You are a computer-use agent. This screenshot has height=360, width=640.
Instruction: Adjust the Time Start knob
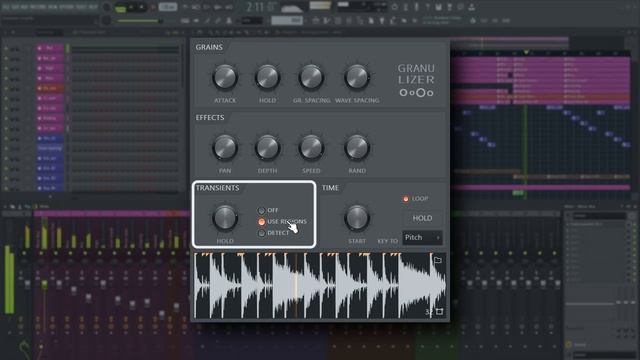357,218
